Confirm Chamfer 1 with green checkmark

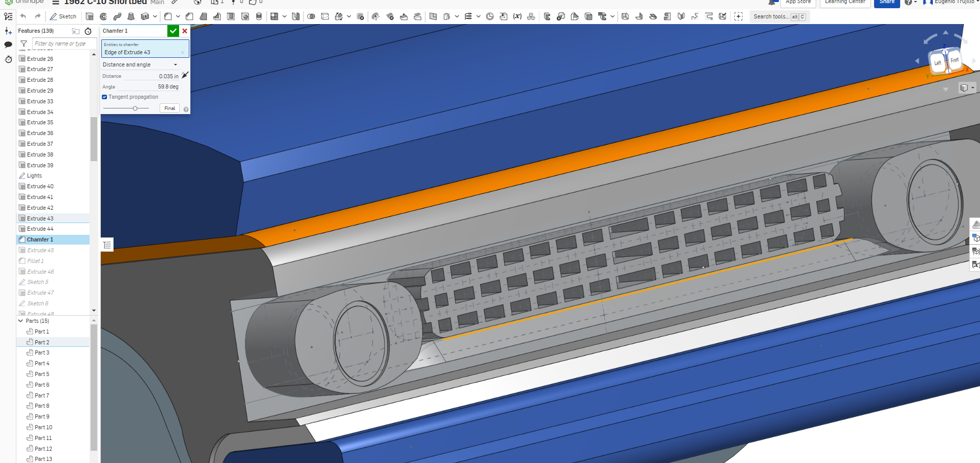(173, 31)
